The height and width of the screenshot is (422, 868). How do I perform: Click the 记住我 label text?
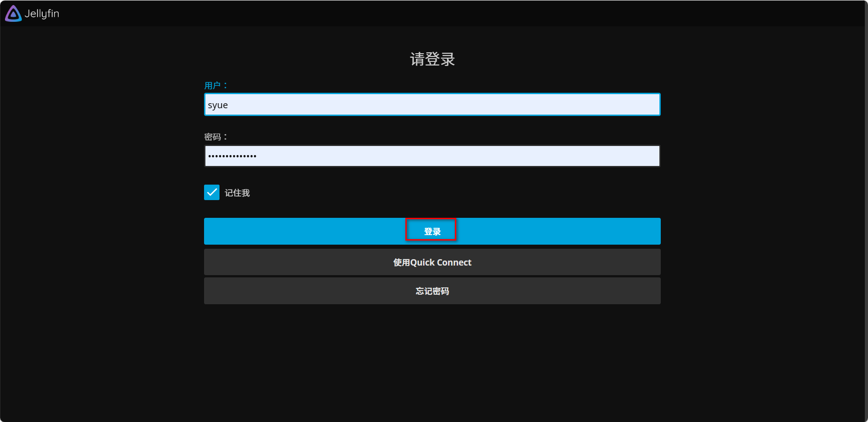(x=237, y=193)
